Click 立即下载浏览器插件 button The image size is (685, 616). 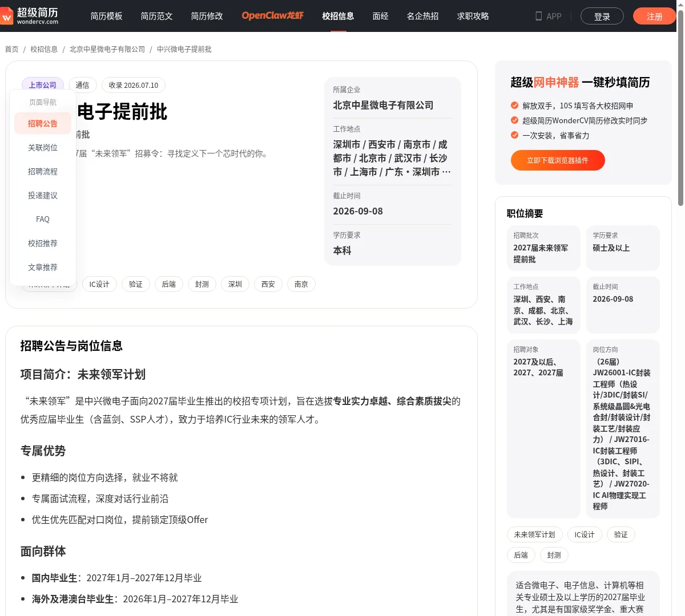coord(558,160)
